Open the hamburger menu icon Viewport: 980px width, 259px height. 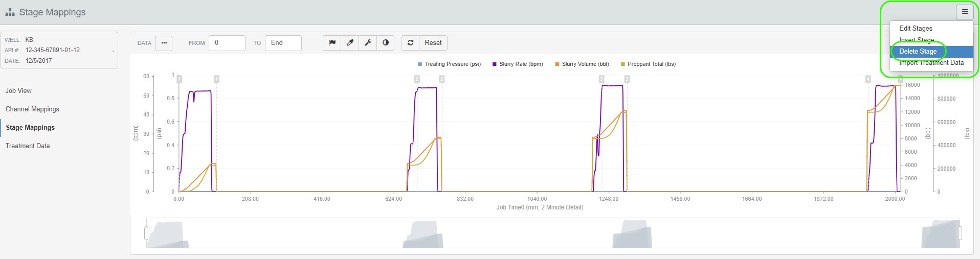965,12
